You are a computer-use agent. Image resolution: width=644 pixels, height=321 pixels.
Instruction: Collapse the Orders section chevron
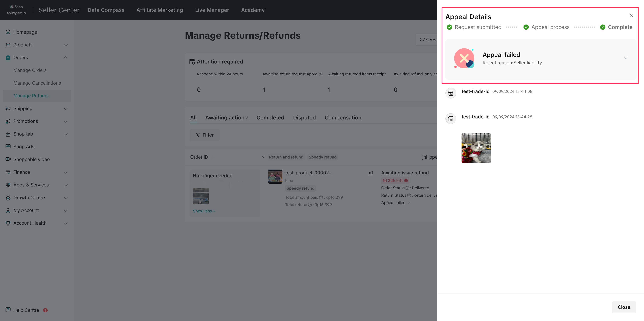(x=66, y=57)
